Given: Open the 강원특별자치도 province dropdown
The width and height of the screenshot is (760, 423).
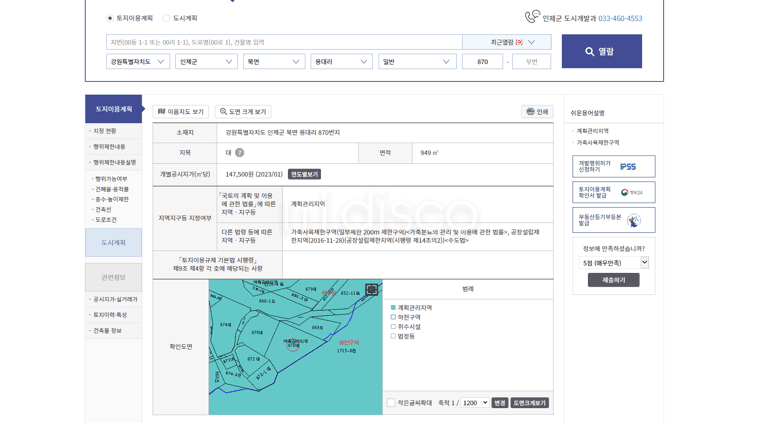Looking at the screenshot, I should [138, 62].
